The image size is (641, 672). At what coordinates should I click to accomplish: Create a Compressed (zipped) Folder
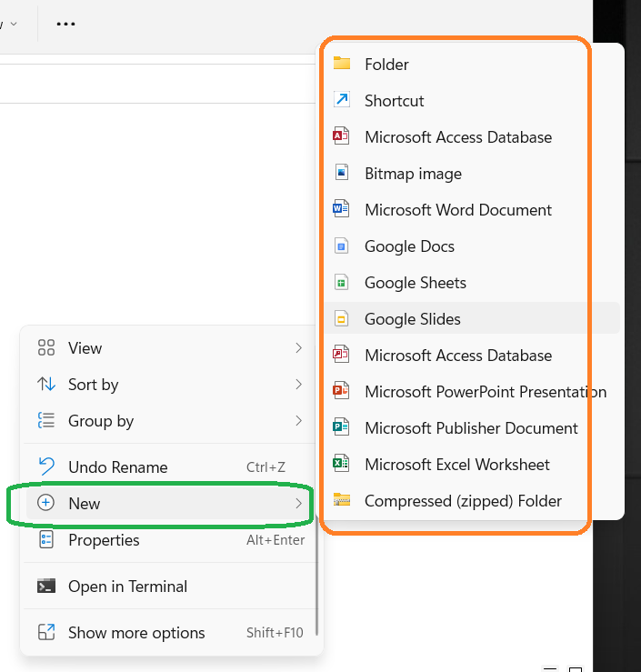click(x=472, y=501)
